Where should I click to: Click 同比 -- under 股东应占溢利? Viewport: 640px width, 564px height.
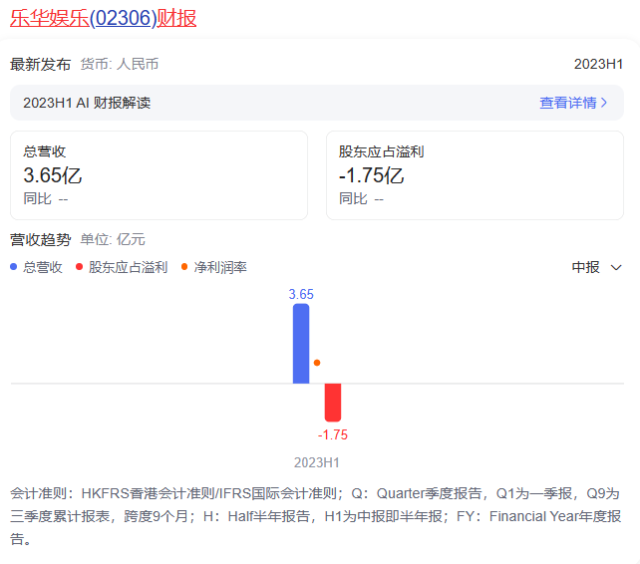coord(362,199)
